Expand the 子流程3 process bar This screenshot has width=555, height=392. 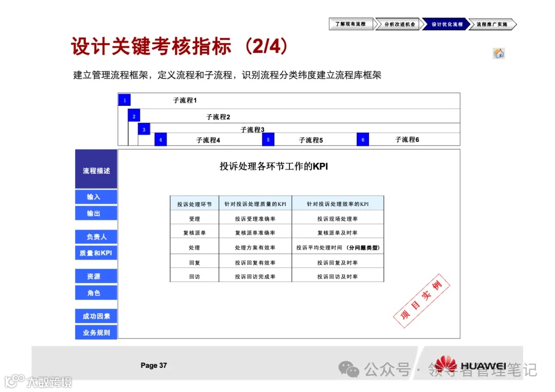point(252,129)
